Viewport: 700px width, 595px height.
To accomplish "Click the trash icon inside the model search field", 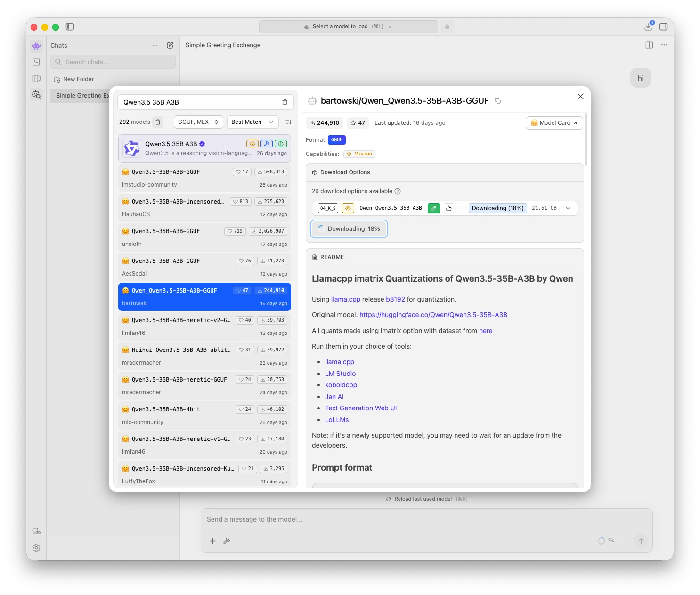I will pos(285,102).
